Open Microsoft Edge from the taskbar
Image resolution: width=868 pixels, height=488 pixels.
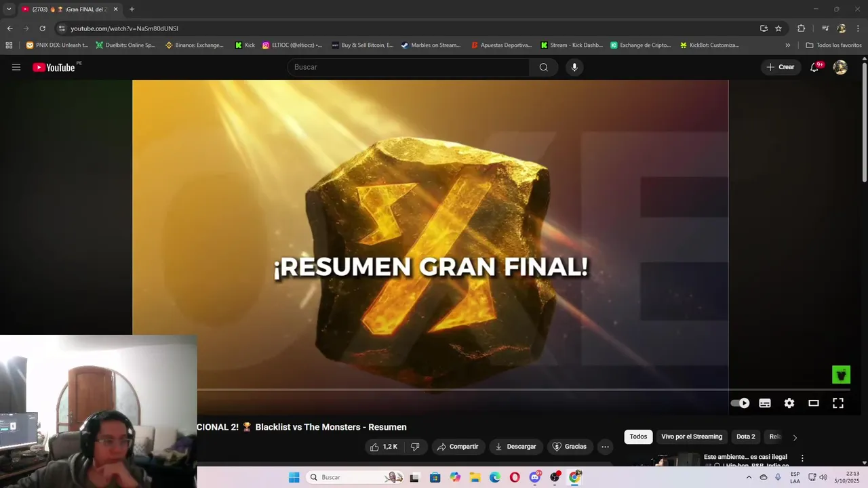[x=495, y=477]
